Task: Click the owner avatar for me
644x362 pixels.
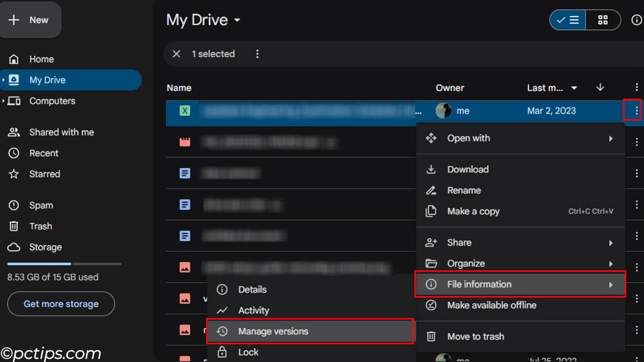Action: tap(443, 111)
